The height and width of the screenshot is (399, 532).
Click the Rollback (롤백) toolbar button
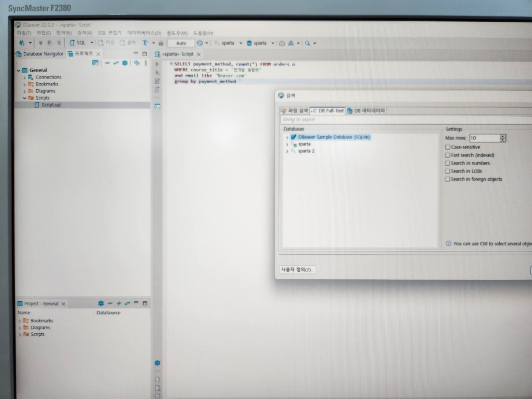point(128,43)
